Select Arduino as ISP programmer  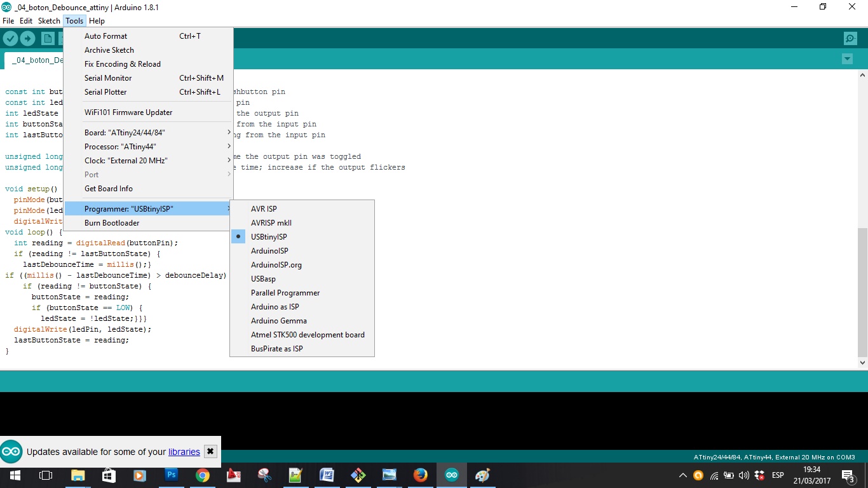(302, 307)
